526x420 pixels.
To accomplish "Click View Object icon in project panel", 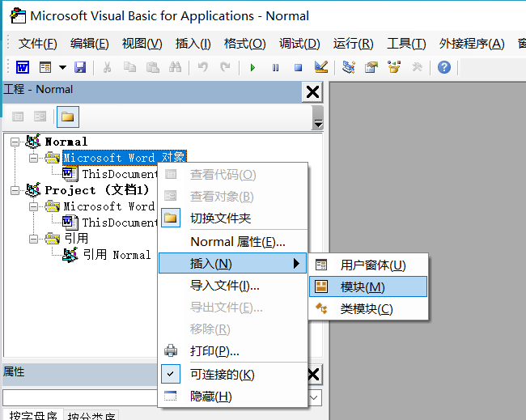I will [x=40, y=117].
